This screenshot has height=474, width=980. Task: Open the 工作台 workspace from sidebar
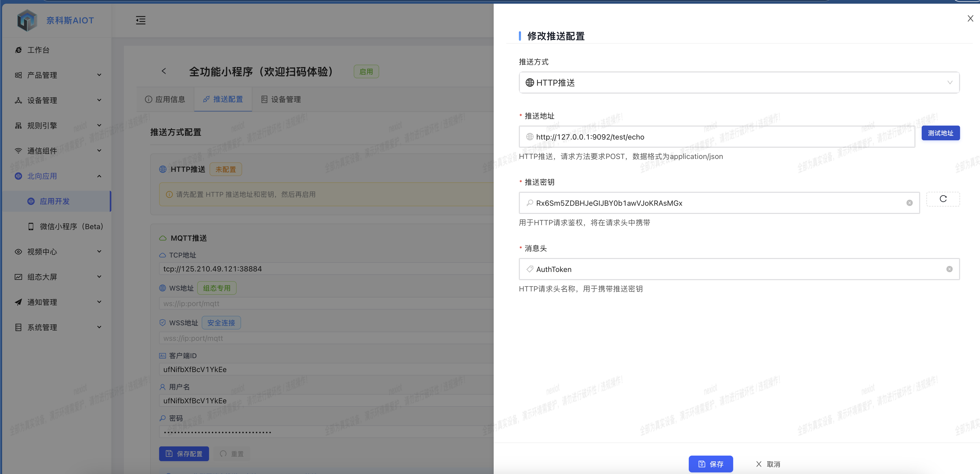coord(38,49)
